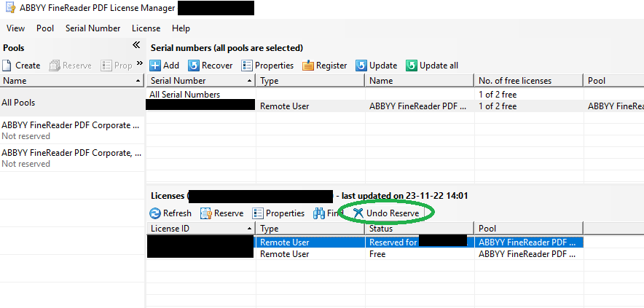Click the License Manager app title icon
Viewport: 644px width, 308px height.
[x=10, y=7]
